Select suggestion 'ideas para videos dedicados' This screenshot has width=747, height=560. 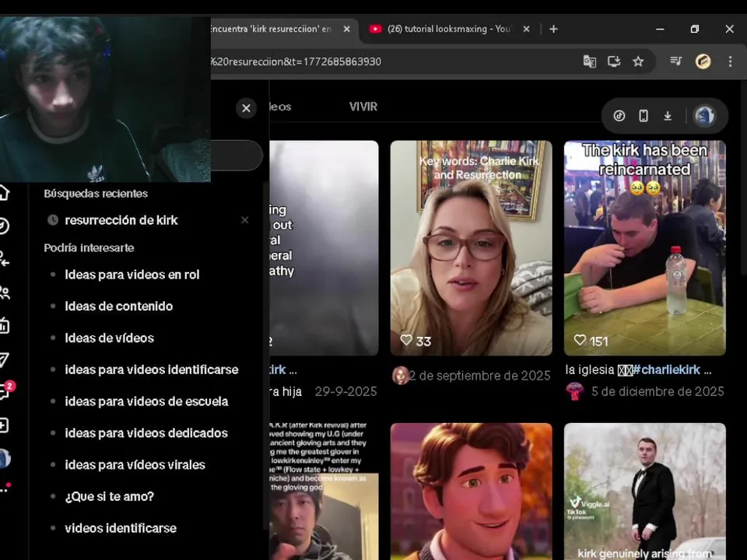tap(146, 433)
